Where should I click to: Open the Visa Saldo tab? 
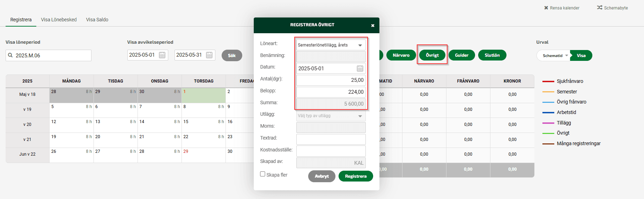97,20
